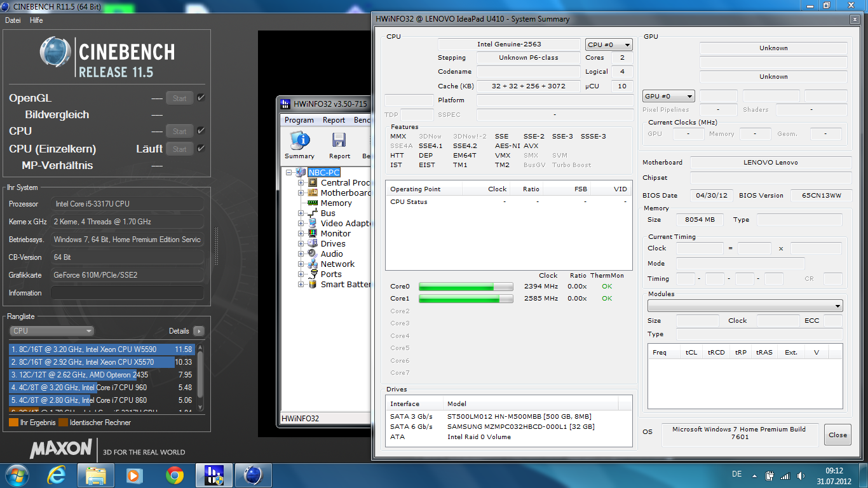
Task: Show hidden system tray icons
Action: coord(755,475)
